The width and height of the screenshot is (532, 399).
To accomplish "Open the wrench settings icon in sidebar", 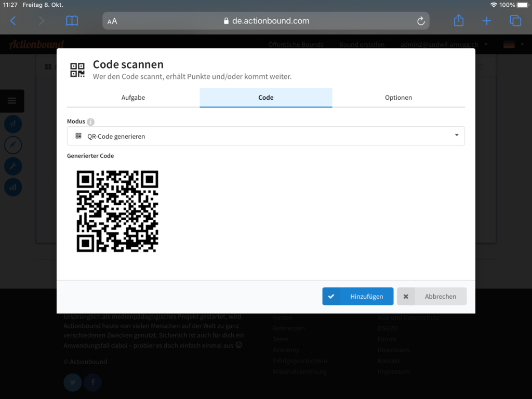I will coord(13,166).
